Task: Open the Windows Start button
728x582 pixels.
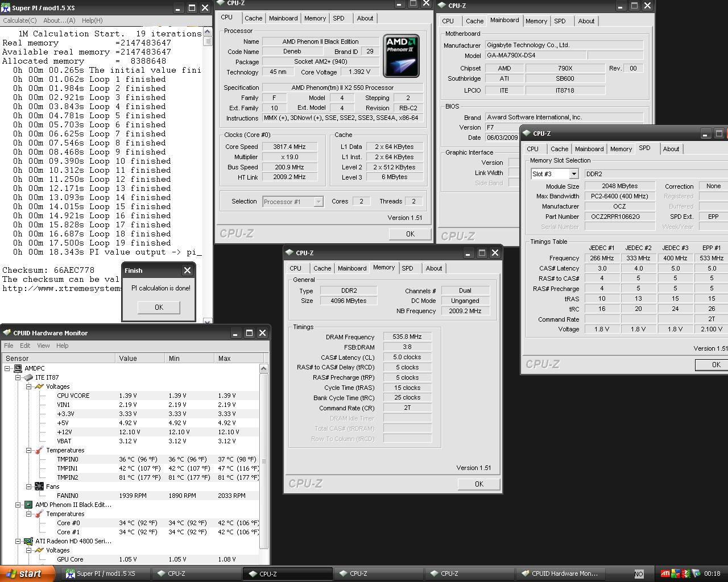Action: point(27,573)
